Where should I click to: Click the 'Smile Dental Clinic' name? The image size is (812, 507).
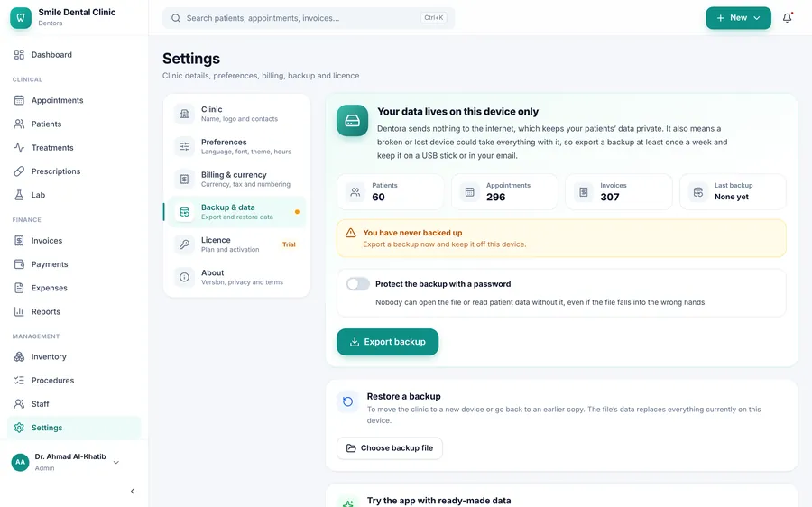[x=78, y=13]
